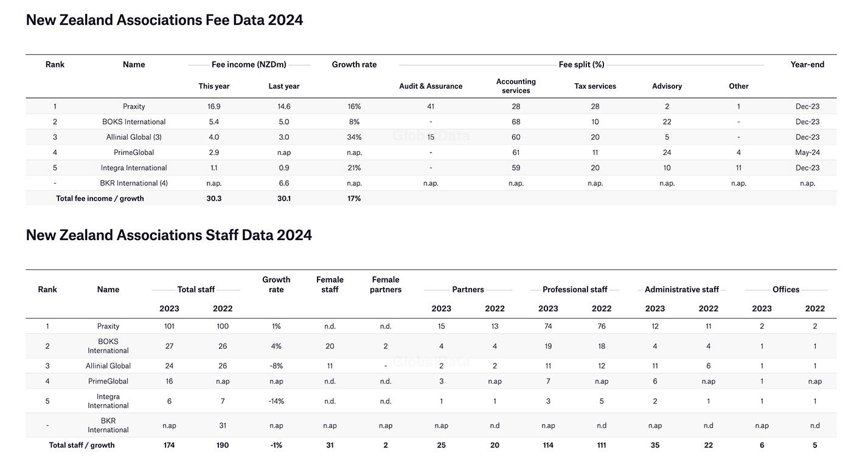
Task: Click the 'Professional staff' column group header
Action: 575,290
